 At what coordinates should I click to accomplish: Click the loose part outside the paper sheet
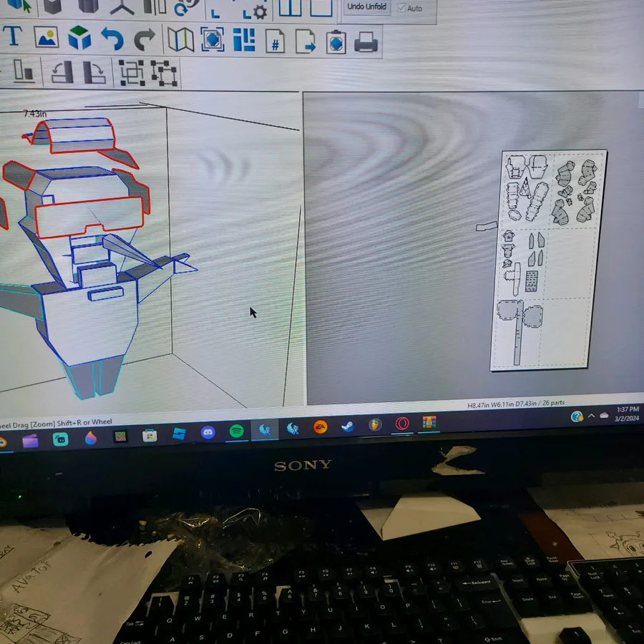click(487, 226)
